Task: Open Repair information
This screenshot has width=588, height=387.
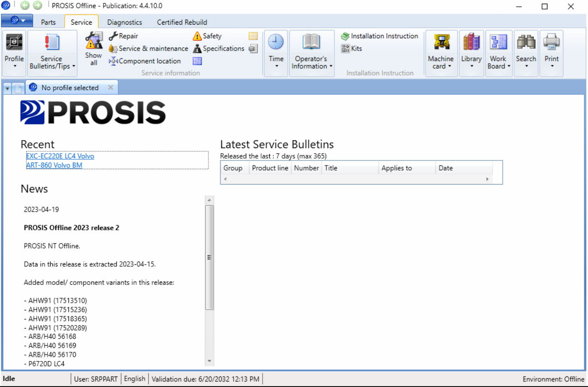Action: coord(124,36)
